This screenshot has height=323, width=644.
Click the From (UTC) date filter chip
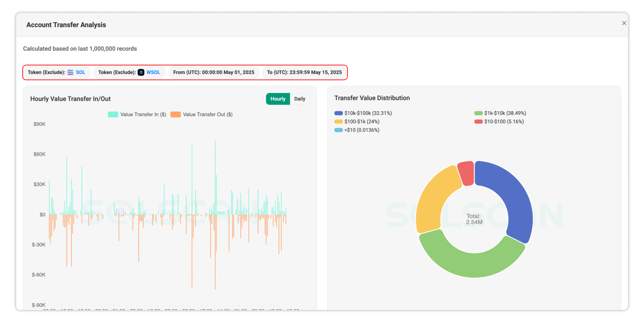pyautogui.click(x=214, y=72)
